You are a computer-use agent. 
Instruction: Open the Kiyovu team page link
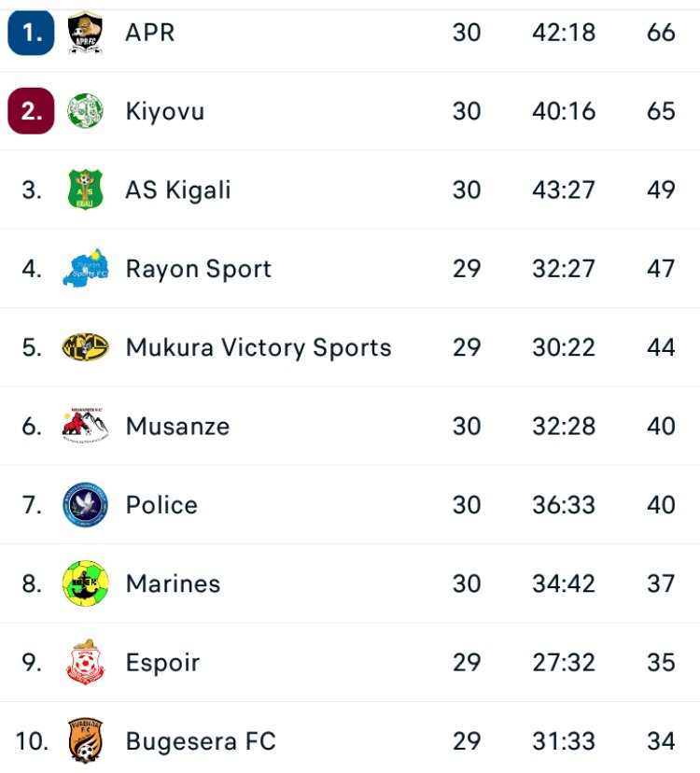(x=165, y=111)
